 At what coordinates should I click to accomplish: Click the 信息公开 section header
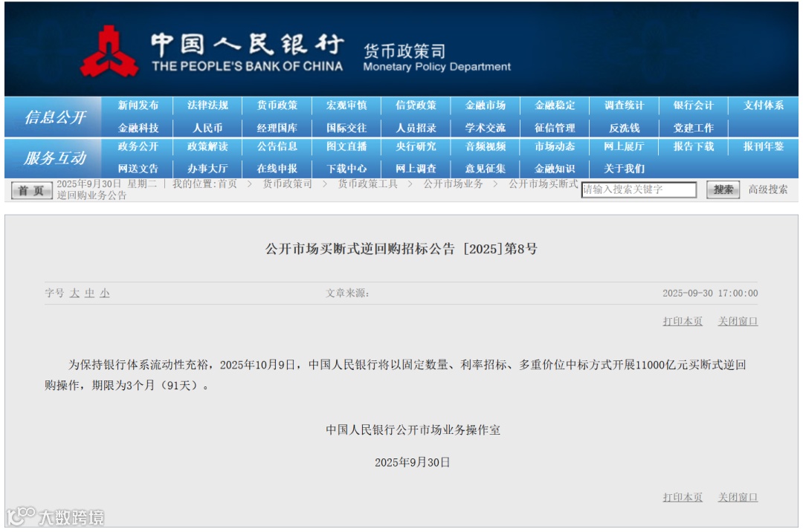55,117
